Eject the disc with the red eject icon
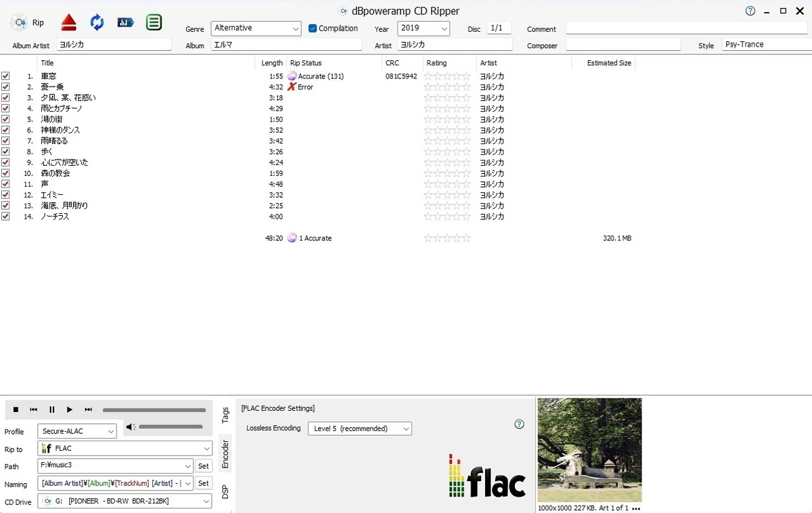 68,22
